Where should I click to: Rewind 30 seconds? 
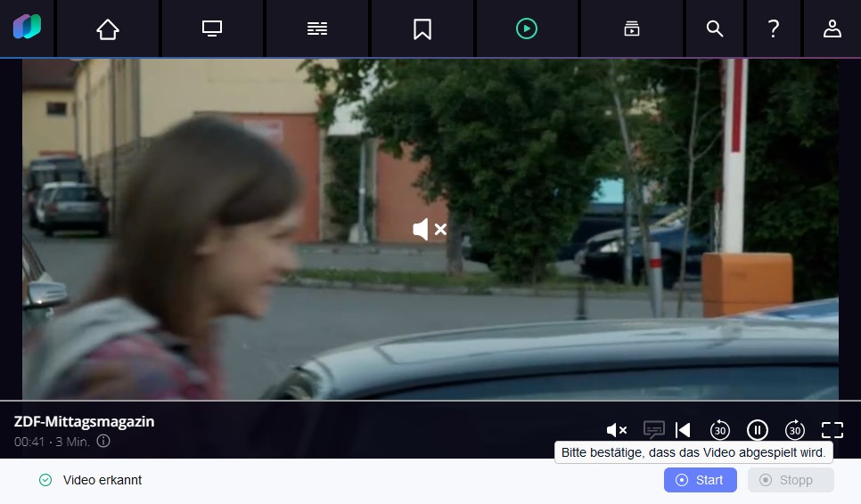(x=720, y=430)
